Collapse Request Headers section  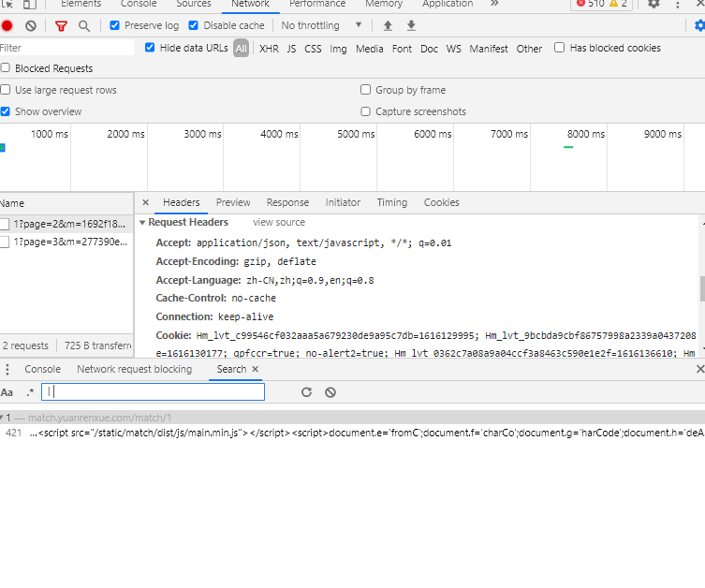[x=142, y=223]
